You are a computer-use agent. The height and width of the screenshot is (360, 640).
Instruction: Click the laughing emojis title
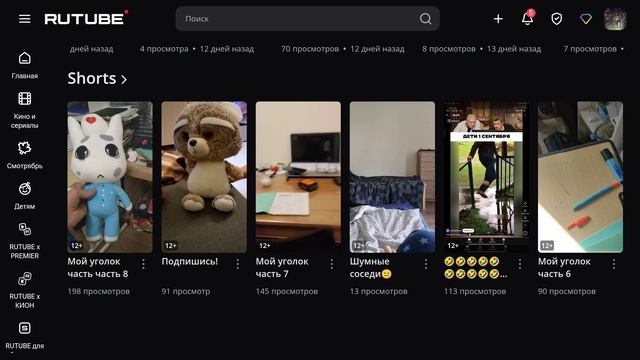coord(476,267)
